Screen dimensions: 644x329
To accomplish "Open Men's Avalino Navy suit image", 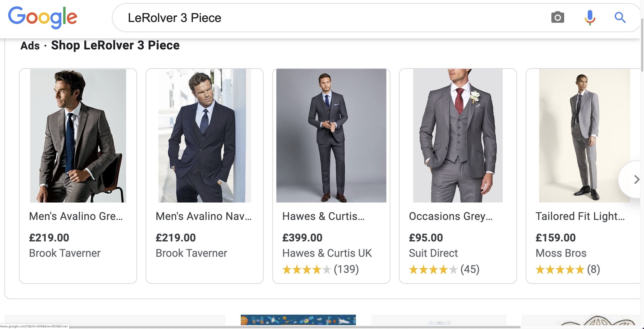I will click(x=205, y=136).
